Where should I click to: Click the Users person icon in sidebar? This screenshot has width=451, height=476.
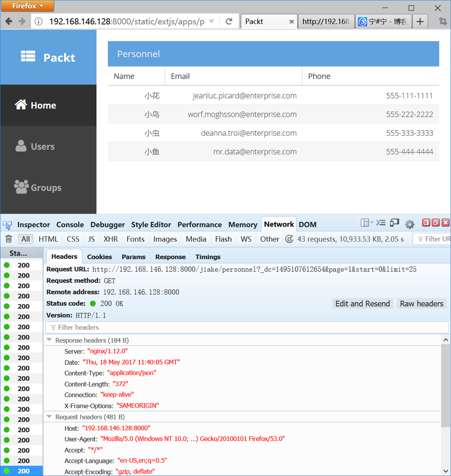pyautogui.click(x=21, y=146)
